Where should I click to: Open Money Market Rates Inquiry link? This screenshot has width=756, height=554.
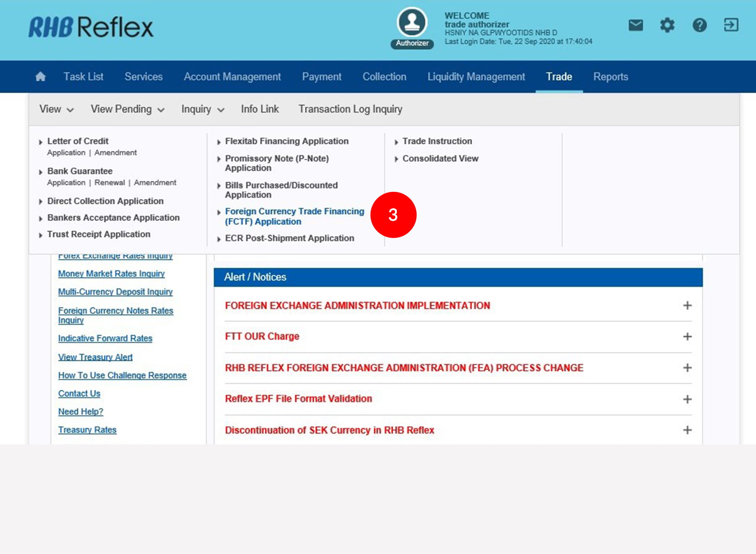click(111, 274)
